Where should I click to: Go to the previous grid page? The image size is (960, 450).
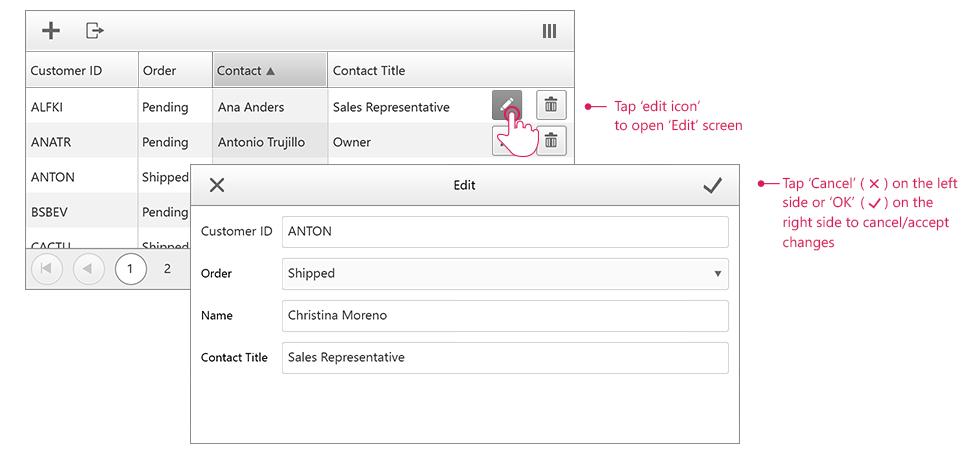[88, 269]
